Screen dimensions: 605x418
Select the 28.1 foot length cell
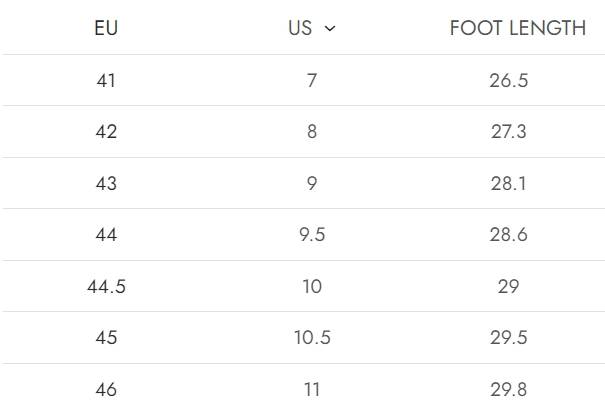pos(508,183)
